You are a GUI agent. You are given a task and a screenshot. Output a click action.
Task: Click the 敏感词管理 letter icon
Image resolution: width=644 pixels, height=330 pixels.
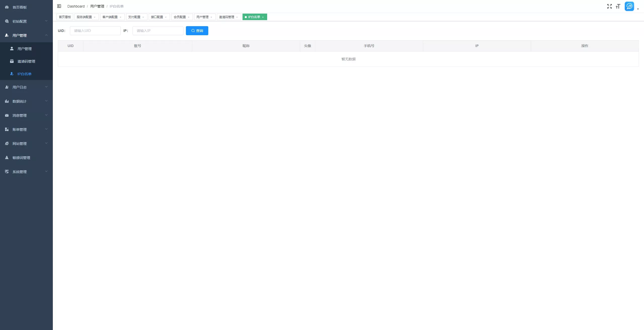[7, 158]
